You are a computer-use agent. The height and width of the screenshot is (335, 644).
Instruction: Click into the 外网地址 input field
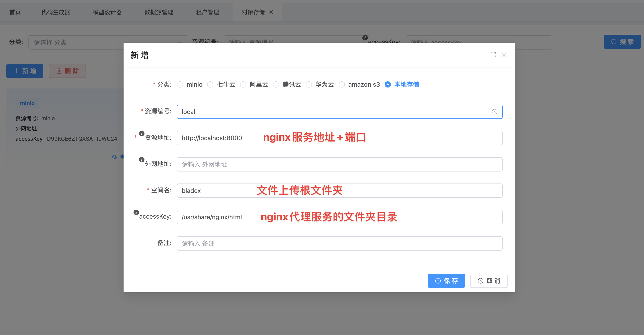339,164
